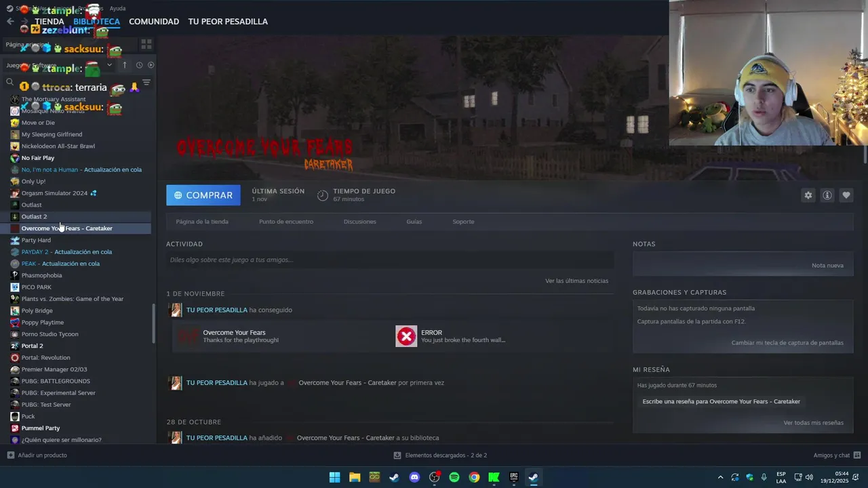Launch File Explorer from taskbar
This screenshot has height=488, width=868.
(x=355, y=477)
